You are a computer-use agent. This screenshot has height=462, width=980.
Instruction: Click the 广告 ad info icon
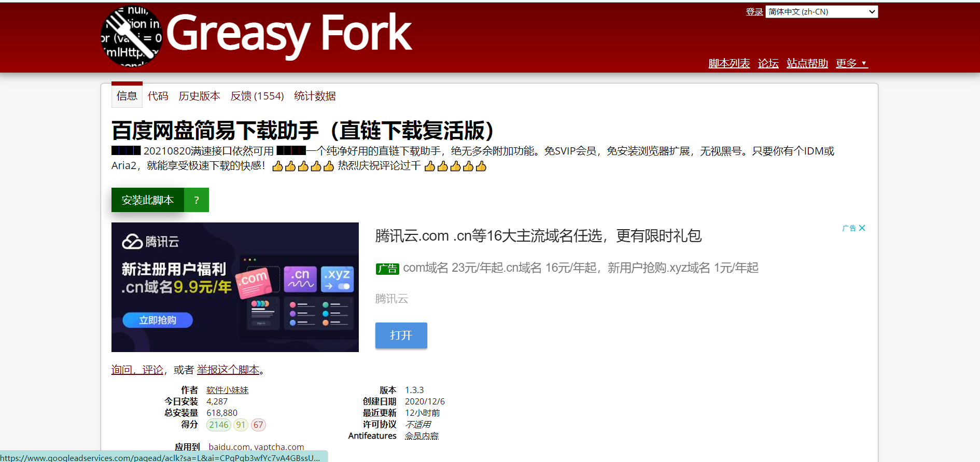[849, 228]
